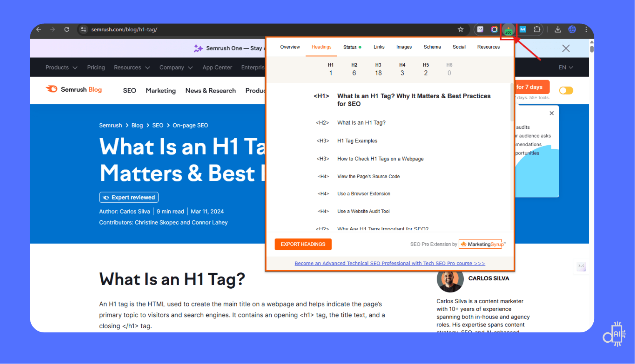This screenshot has height=364, width=635.
Task: Reload the page with the refresh icon
Action: (x=67, y=30)
